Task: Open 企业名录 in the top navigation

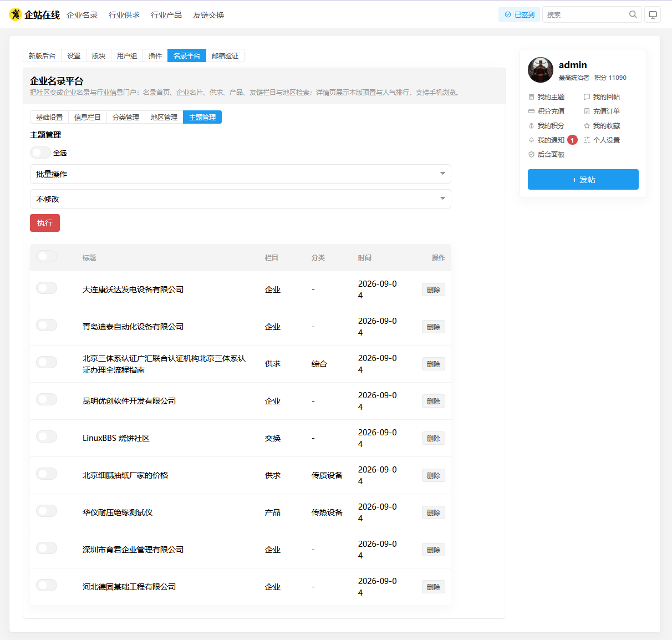Action: 82,15
